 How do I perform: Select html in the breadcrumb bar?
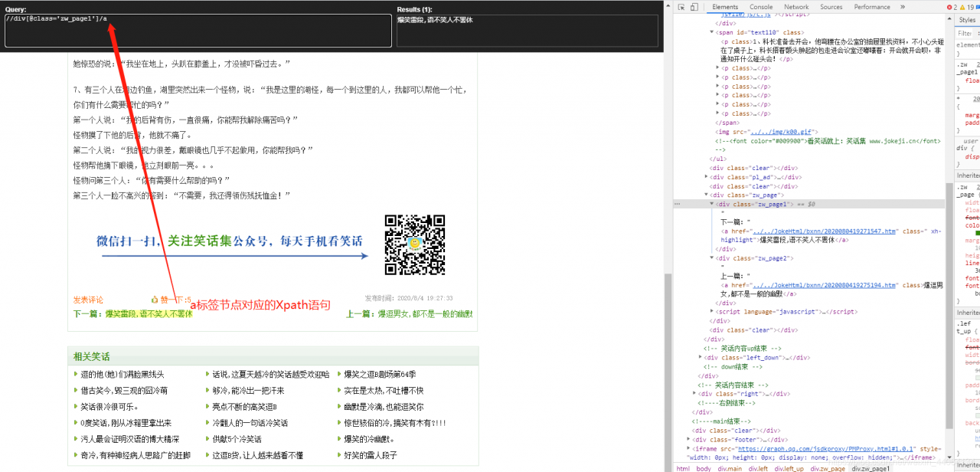tap(683, 467)
